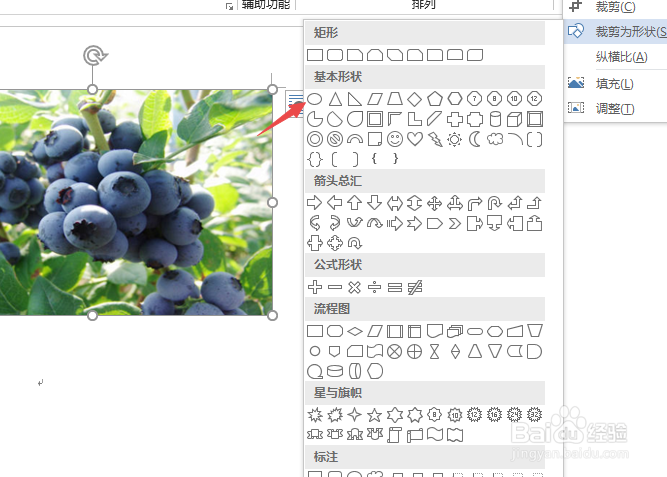Select the chevron arrow shape
The width and height of the screenshot is (667, 477).
[x=455, y=223]
